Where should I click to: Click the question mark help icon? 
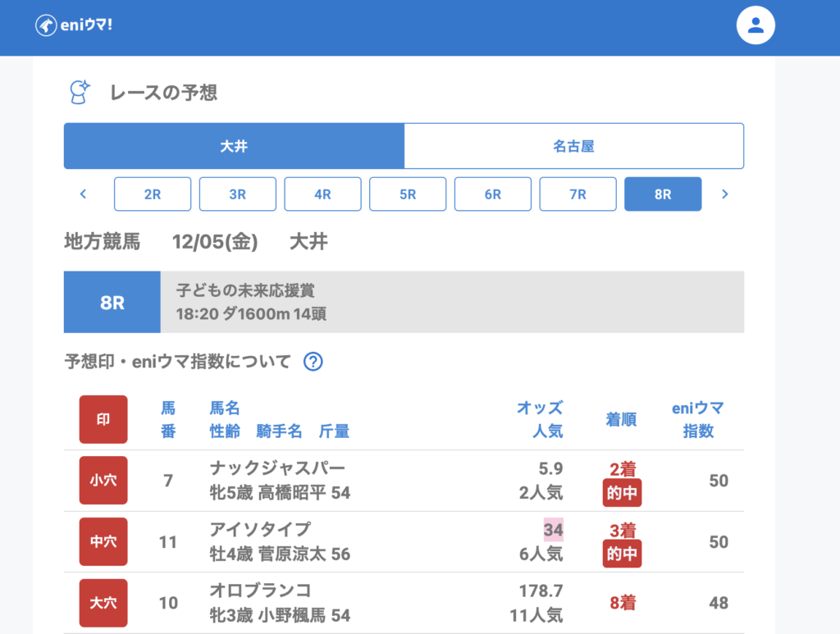[313, 362]
